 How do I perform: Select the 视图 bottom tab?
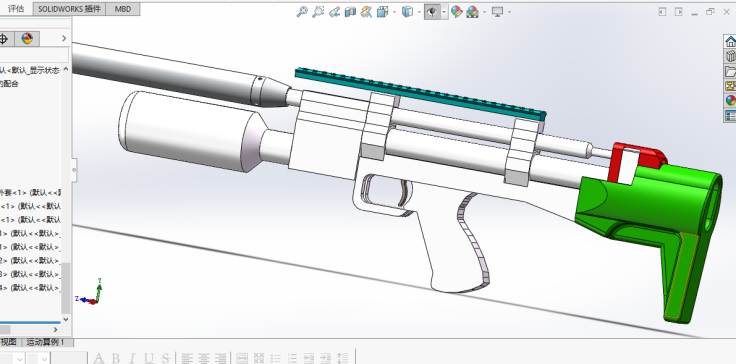tap(9, 342)
